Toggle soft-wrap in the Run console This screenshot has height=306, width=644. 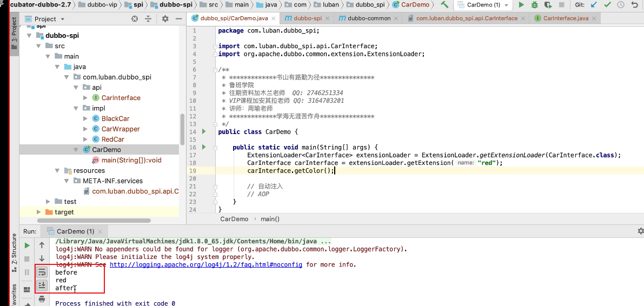click(x=42, y=272)
